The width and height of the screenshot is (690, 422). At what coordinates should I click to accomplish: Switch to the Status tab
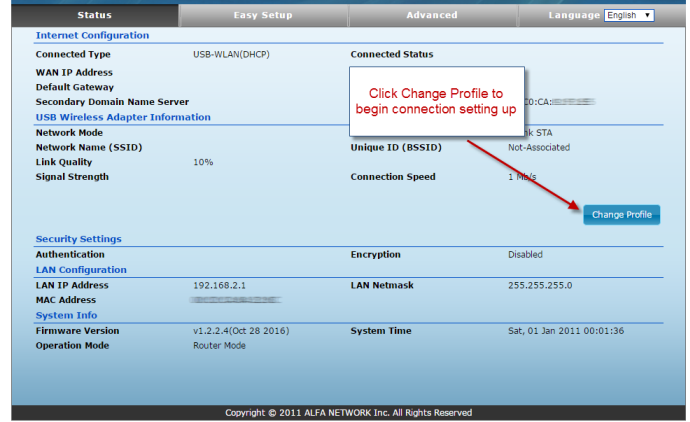94,15
